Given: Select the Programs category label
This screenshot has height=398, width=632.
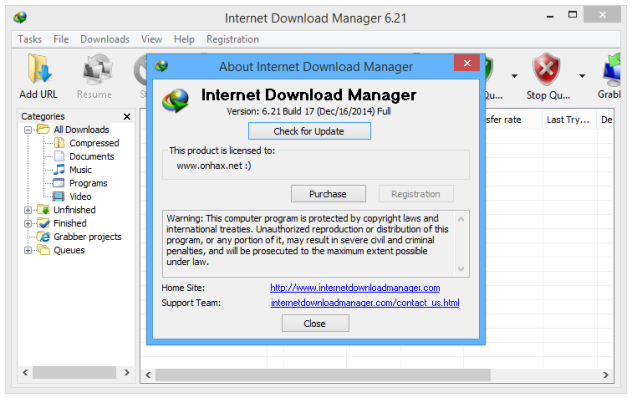Looking at the screenshot, I should [88, 183].
